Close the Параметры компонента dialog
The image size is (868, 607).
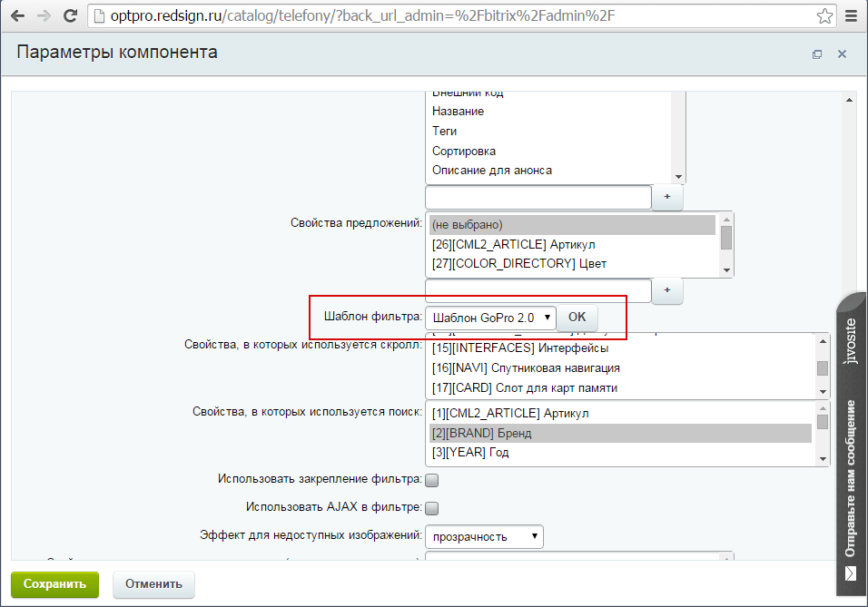[842, 54]
